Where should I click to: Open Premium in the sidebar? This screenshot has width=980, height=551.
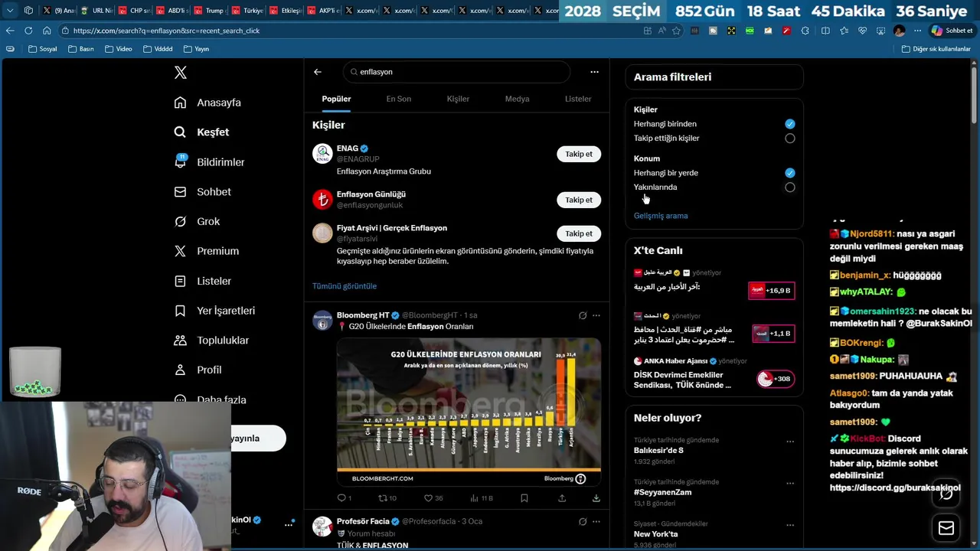click(x=207, y=251)
